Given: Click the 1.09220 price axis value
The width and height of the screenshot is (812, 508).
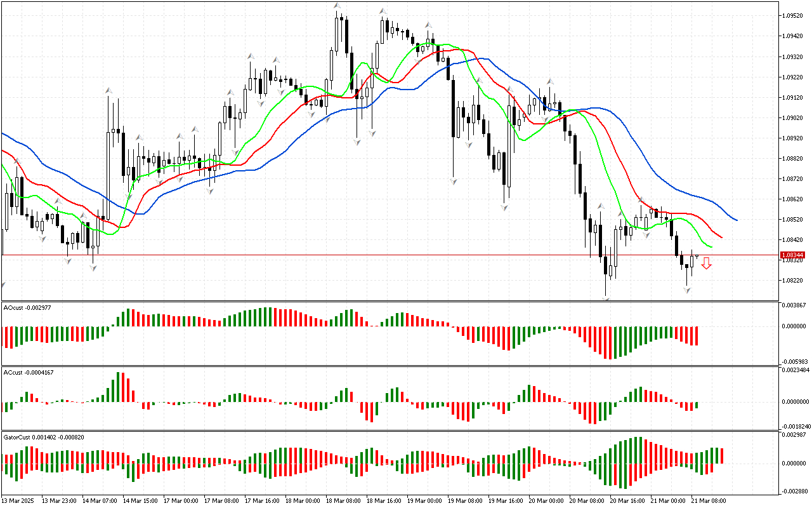Looking at the screenshot, I should click(793, 77).
